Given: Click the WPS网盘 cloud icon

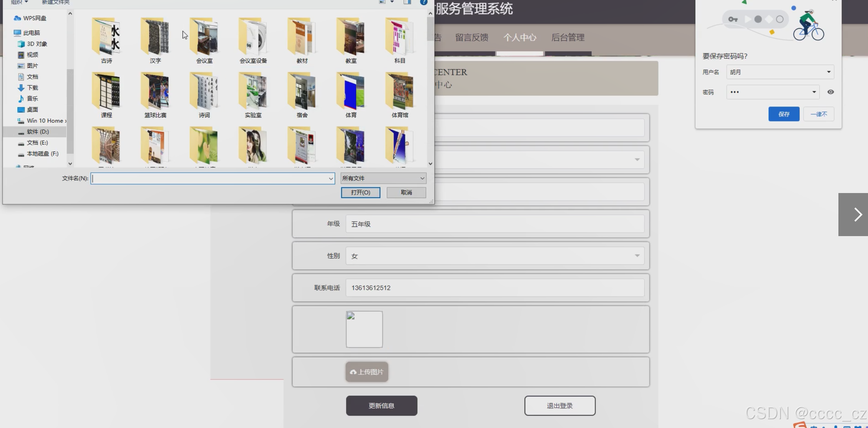Looking at the screenshot, I should point(17,18).
